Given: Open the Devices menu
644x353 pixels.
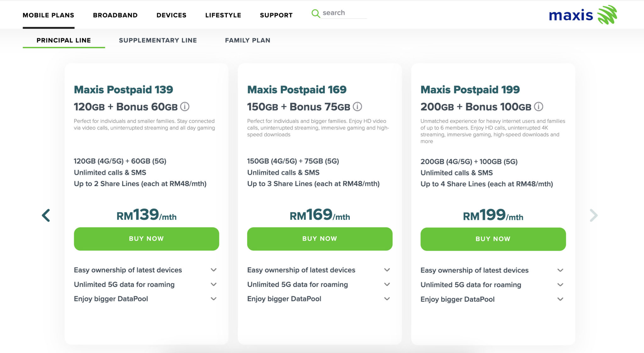Looking at the screenshot, I should click(x=171, y=15).
